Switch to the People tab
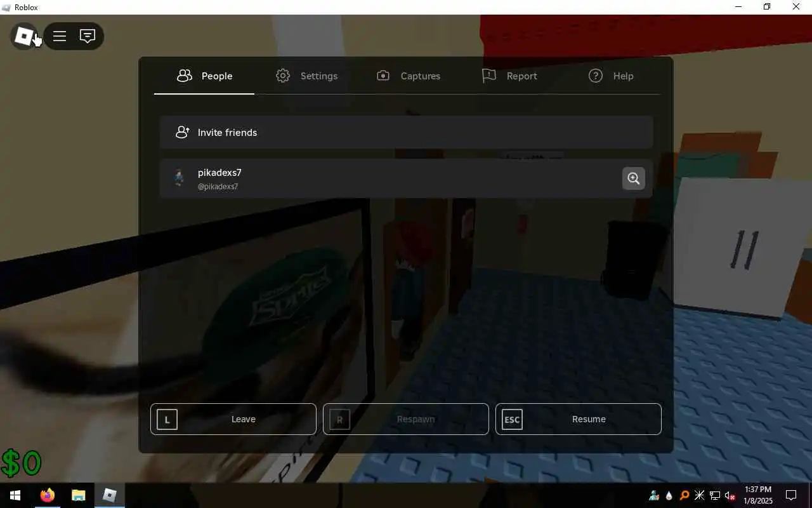 [x=204, y=76]
